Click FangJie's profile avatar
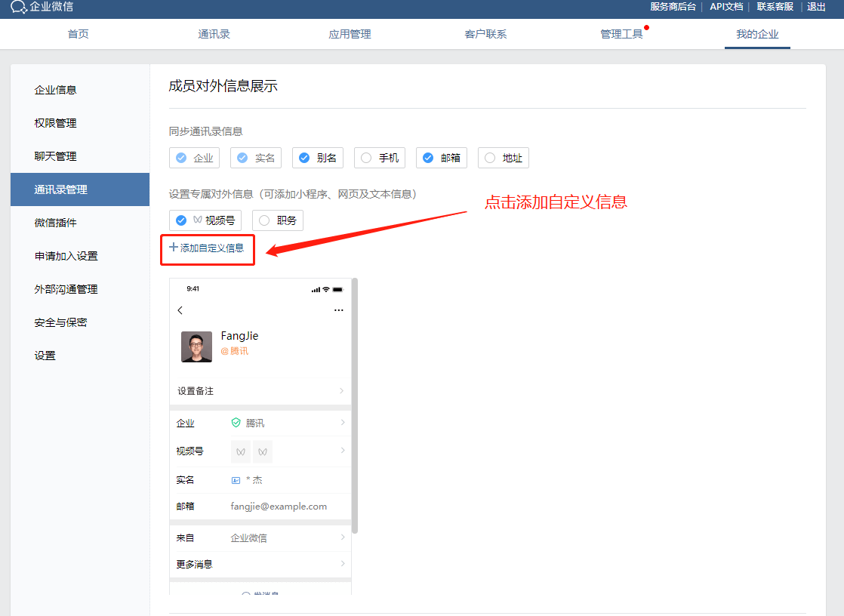This screenshot has width=844, height=616. coord(196,346)
